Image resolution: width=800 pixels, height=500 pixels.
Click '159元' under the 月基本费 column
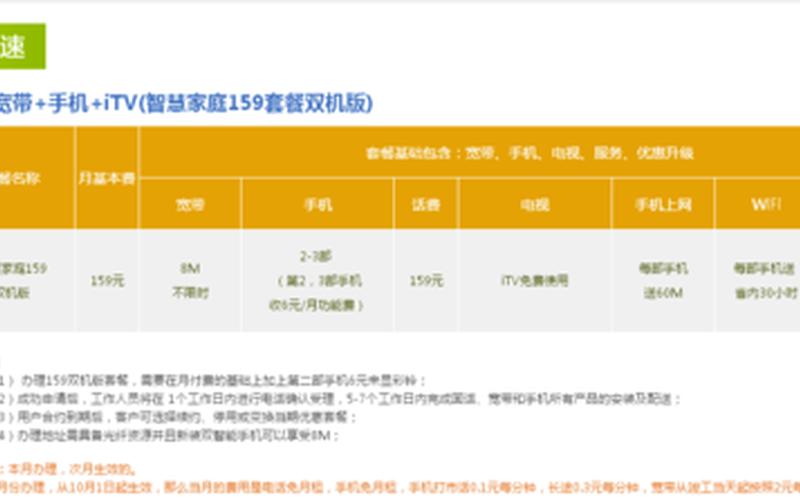click(x=107, y=281)
